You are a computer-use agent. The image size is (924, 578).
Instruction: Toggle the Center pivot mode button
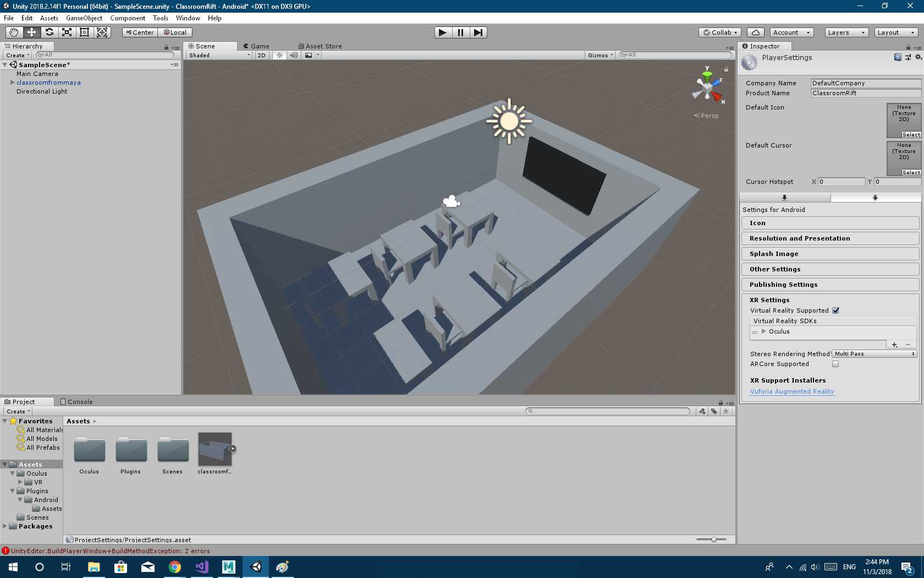click(x=140, y=32)
